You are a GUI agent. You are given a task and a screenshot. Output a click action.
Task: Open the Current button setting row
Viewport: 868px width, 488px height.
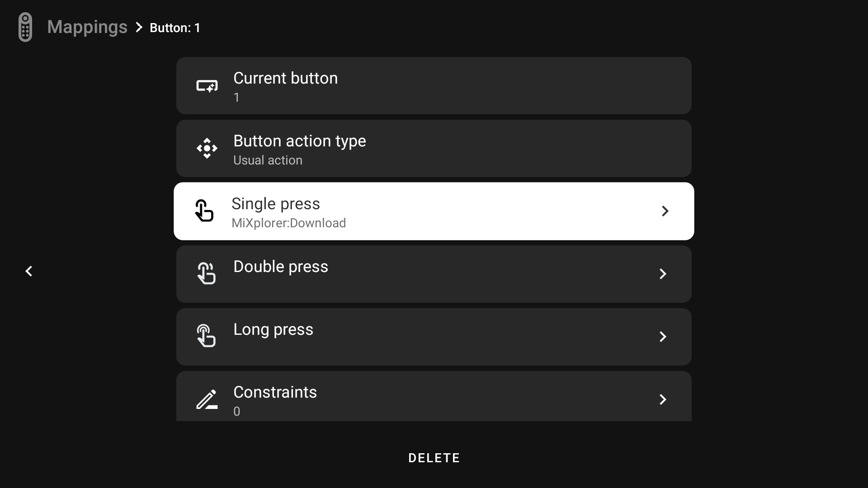coord(434,85)
